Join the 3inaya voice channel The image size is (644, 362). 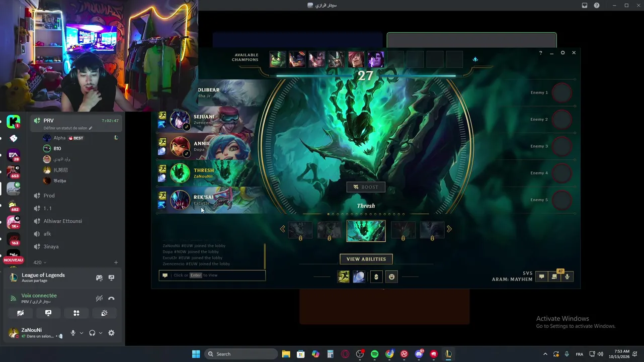[x=75, y=247]
